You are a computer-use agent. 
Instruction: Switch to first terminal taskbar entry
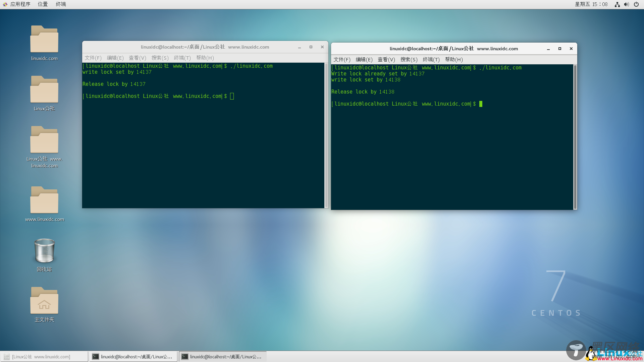pos(133,357)
